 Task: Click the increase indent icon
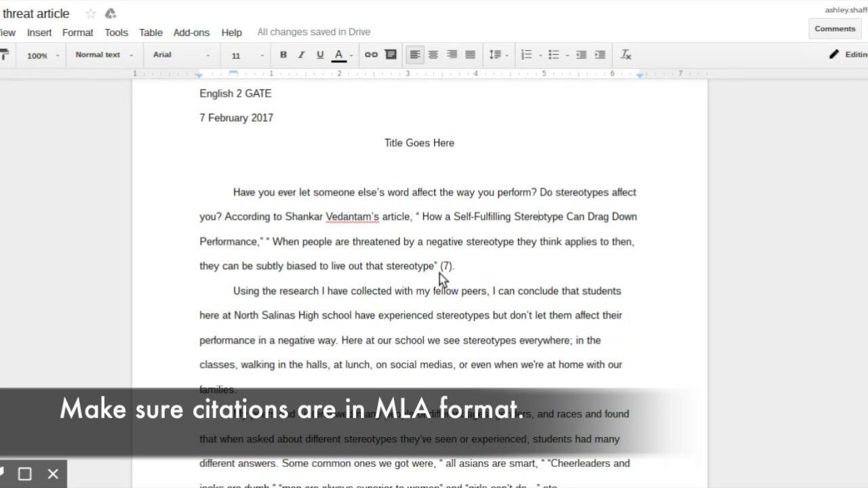(600, 55)
